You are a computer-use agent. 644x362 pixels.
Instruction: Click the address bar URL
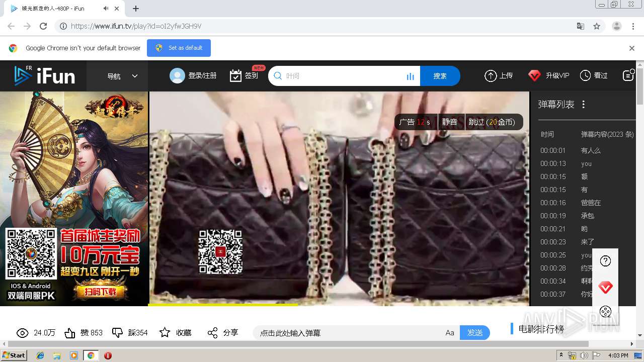click(x=136, y=26)
